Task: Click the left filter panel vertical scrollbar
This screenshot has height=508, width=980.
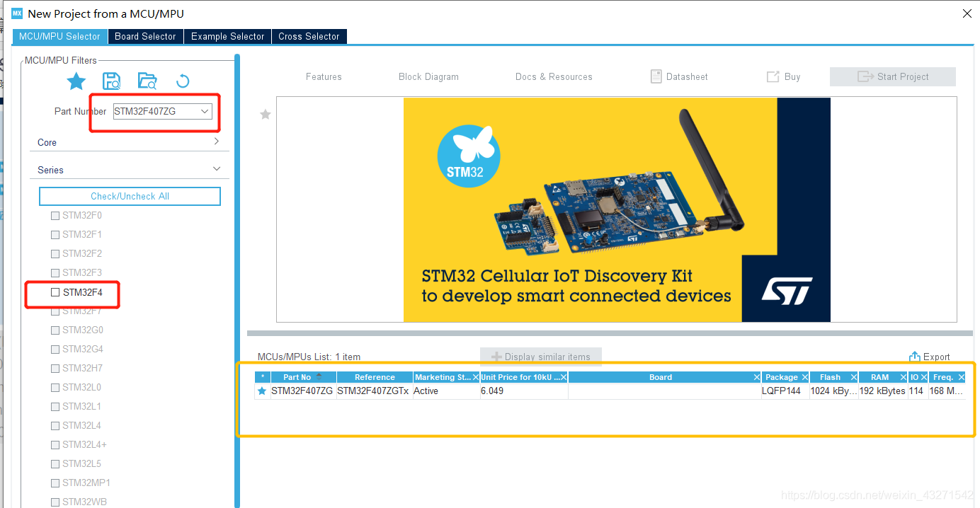Action: 237,279
